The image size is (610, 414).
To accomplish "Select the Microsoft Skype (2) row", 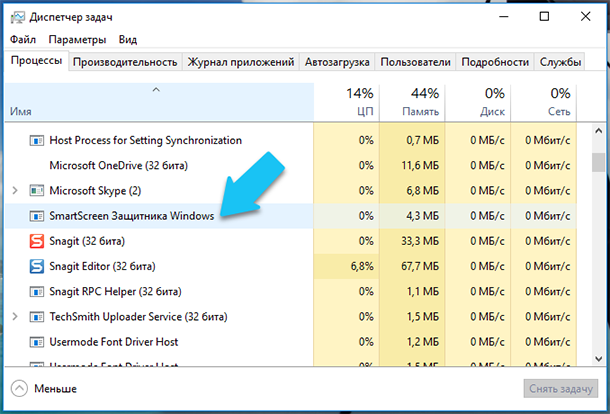I will click(x=291, y=191).
